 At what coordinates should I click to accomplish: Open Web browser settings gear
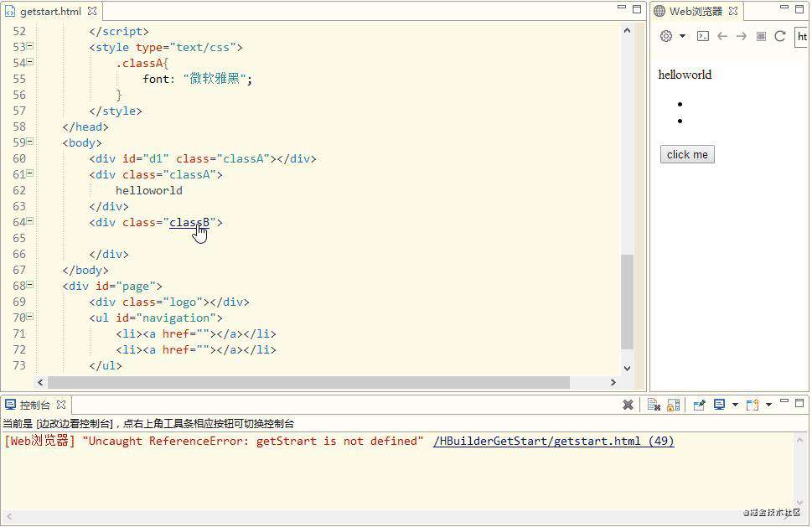coord(666,36)
